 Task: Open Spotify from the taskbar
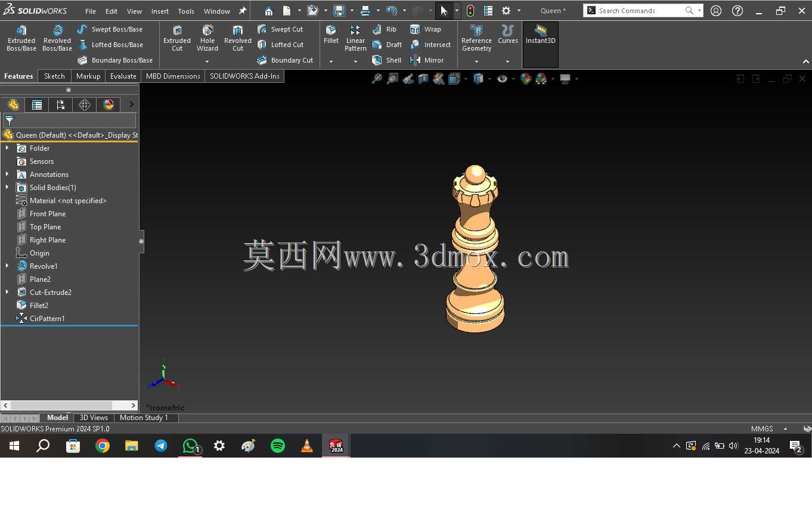point(278,446)
